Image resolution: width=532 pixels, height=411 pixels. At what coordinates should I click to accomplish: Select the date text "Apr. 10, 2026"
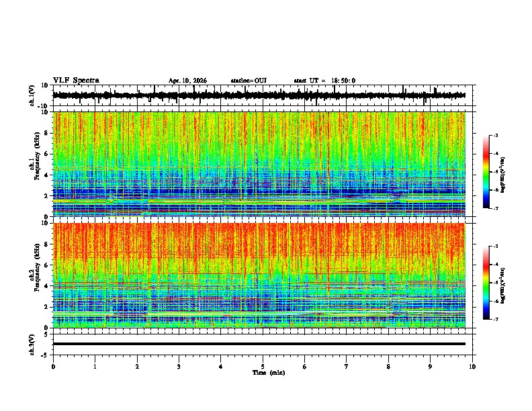click(187, 81)
